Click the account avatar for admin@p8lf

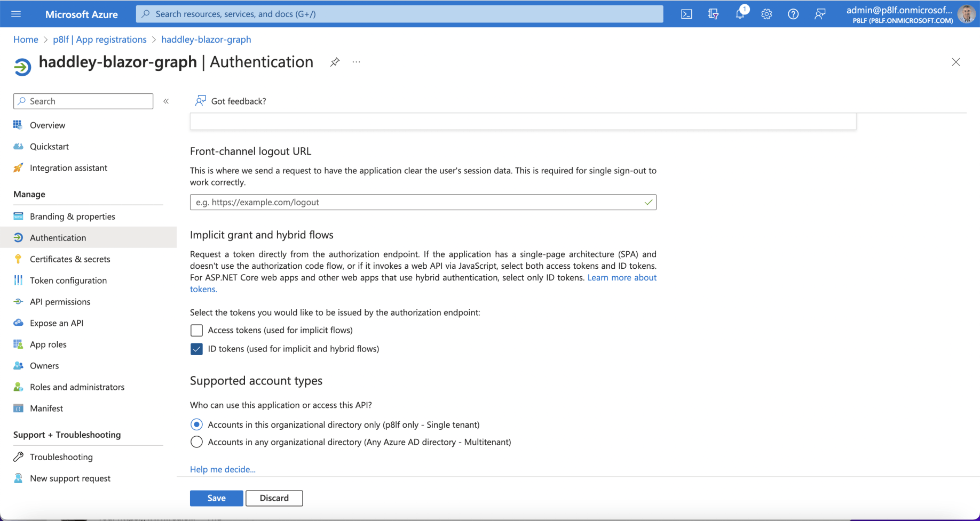pos(967,14)
